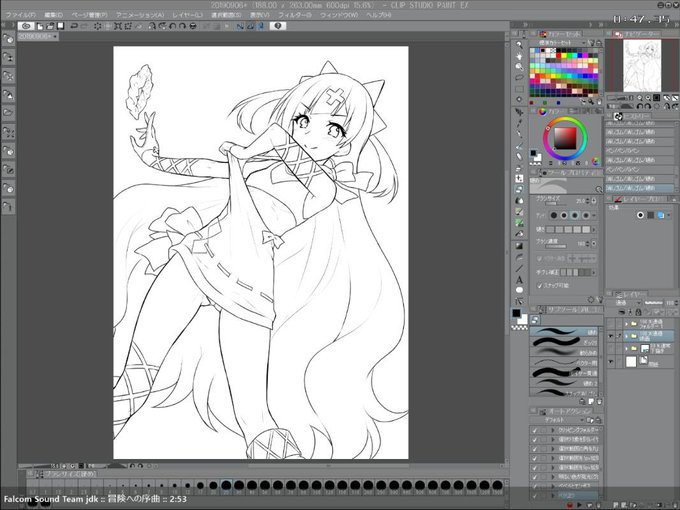The width and height of the screenshot is (680, 510).
Task: Select the largest brush size preset dot
Action: click(x=497, y=485)
